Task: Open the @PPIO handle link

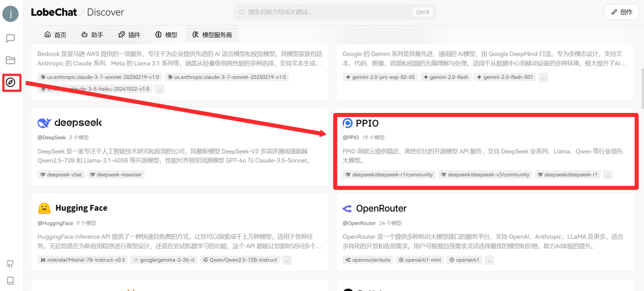Action: (x=351, y=137)
